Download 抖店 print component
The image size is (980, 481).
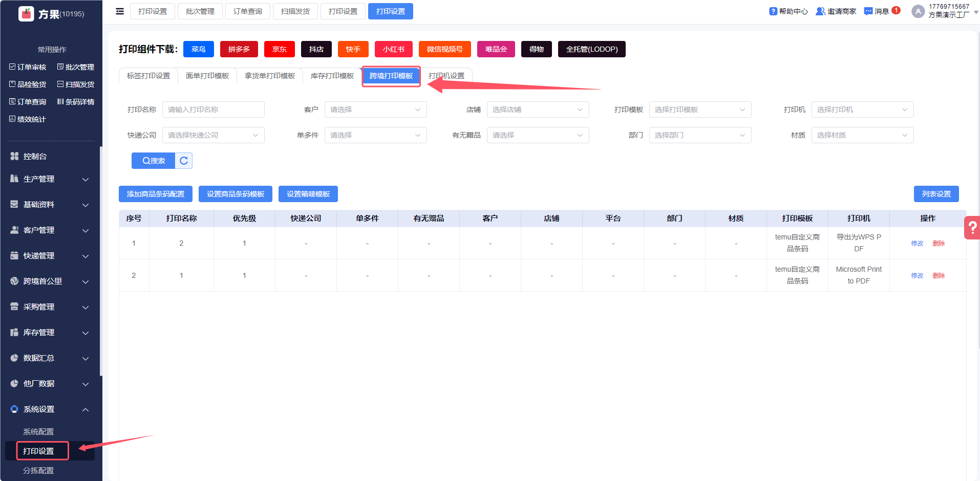[x=316, y=49]
